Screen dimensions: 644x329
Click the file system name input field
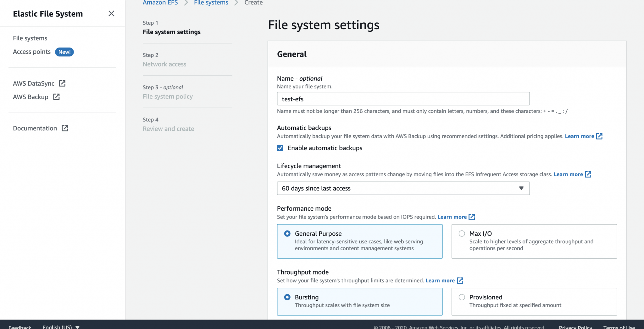403,99
